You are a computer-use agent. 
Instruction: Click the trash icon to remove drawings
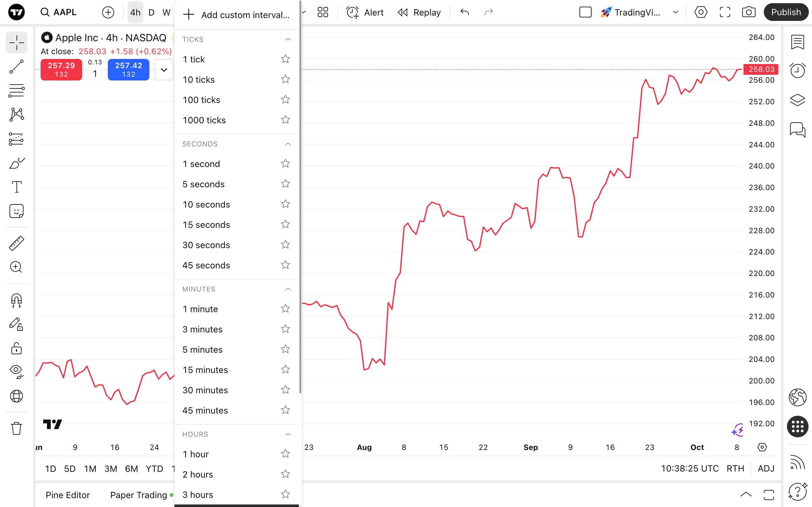click(x=16, y=428)
